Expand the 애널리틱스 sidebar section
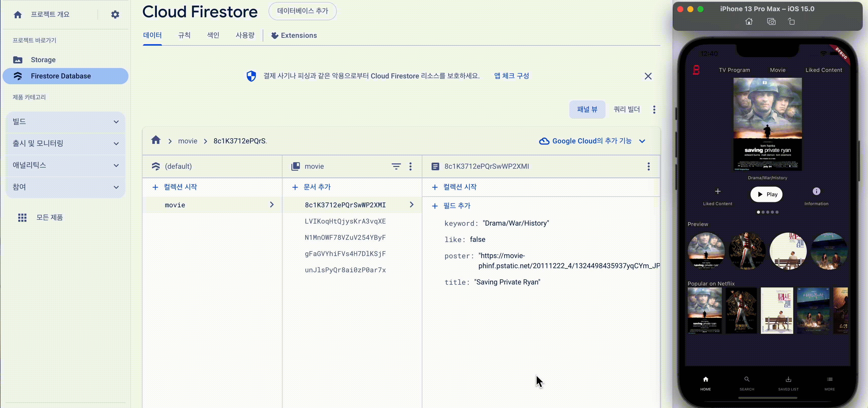 [x=65, y=165]
